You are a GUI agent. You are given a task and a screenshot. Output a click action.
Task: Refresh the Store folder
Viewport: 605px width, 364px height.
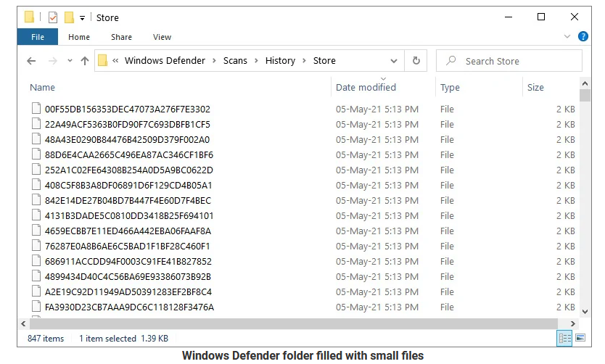click(416, 60)
